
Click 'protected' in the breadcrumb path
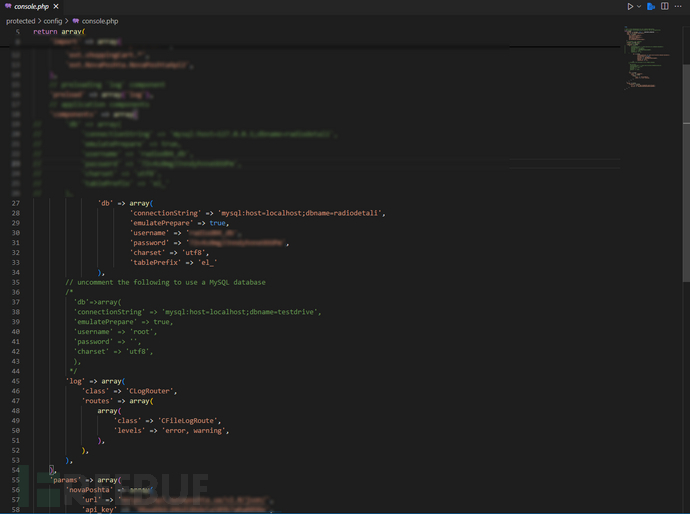click(x=20, y=20)
